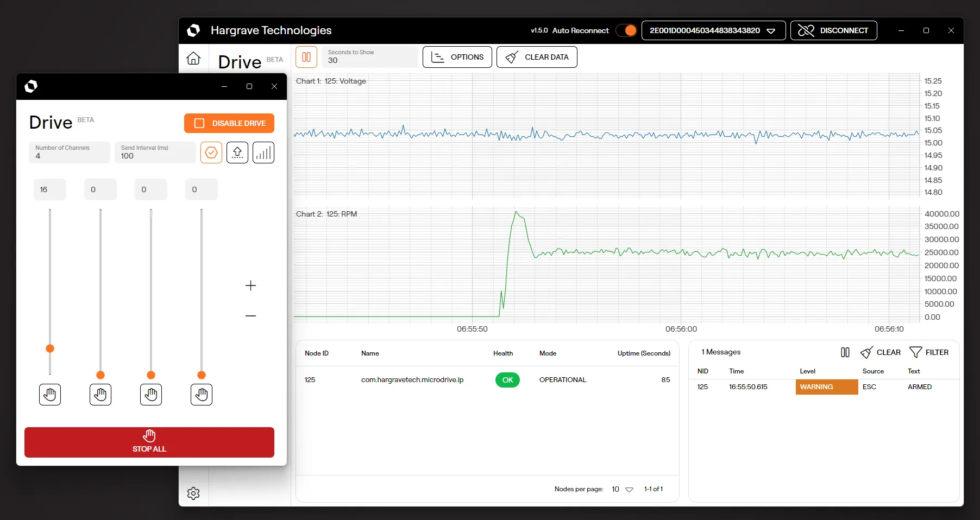Stop channel 3 with hand icon
The image size is (980, 520).
click(151, 395)
